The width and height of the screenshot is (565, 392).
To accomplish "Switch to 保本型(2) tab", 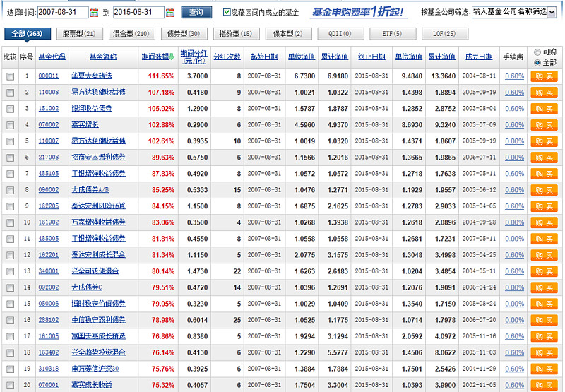I will coord(288,34).
